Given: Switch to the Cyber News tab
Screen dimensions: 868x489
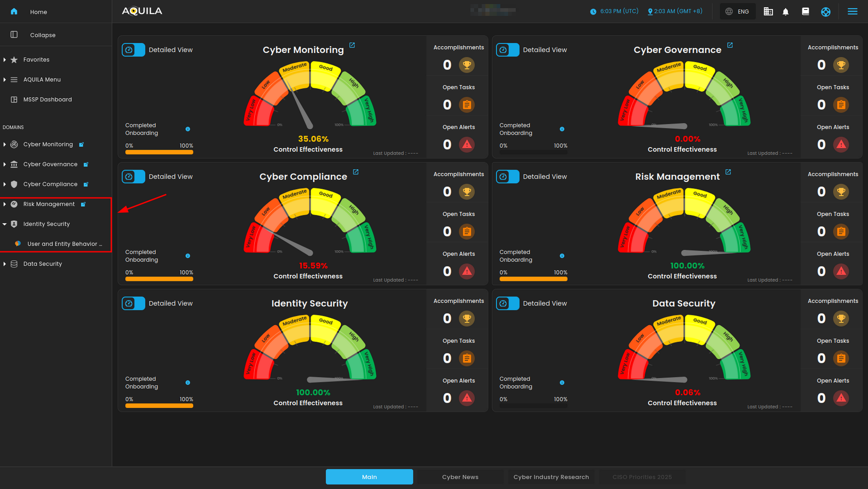Looking at the screenshot, I should coord(460,477).
